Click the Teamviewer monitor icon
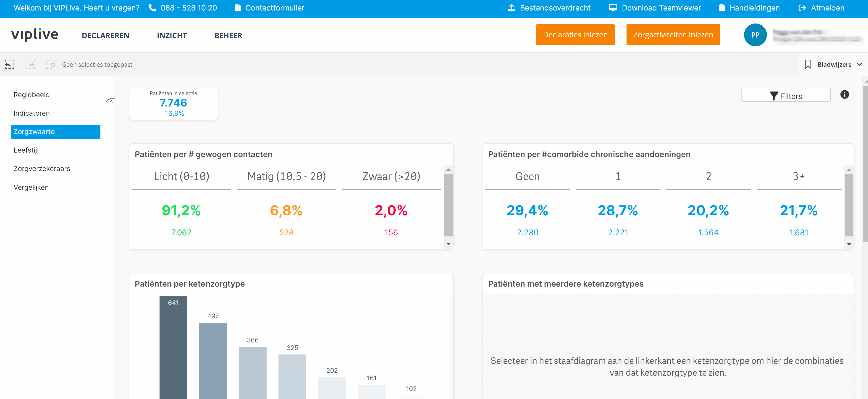868x399 pixels. [x=613, y=8]
